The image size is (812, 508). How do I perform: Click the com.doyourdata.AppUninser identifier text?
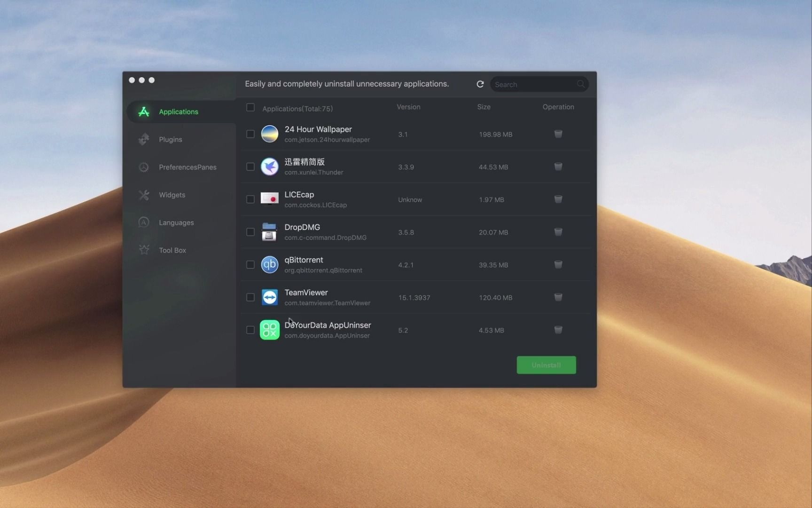tap(327, 336)
